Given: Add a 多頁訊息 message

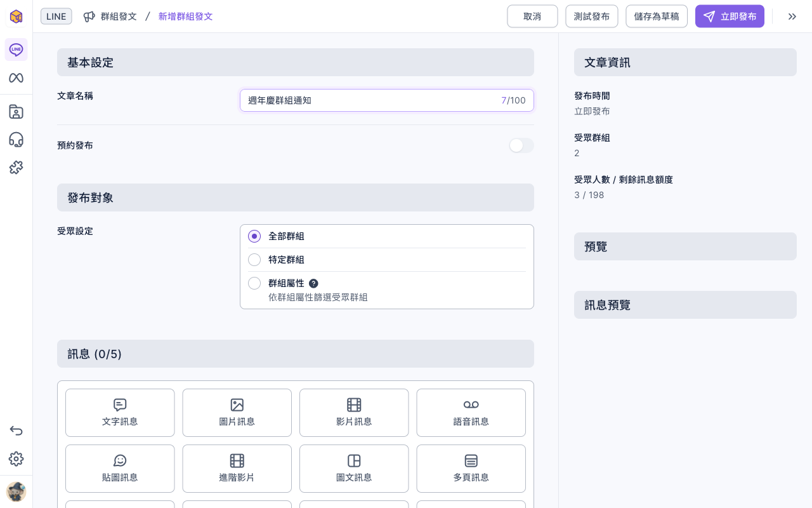Looking at the screenshot, I should pyautogui.click(x=471, y=469).
